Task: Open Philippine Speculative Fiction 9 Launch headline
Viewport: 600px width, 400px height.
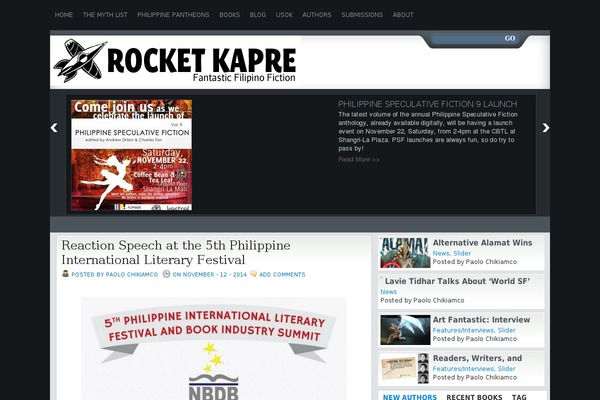Action: [x=427, y=104]
